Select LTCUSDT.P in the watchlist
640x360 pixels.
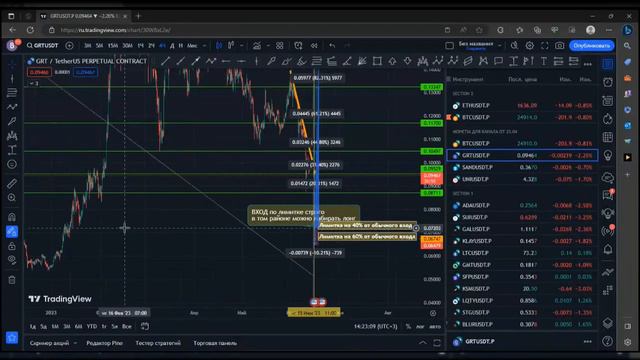pyautogui.click(x=522, y=253)
